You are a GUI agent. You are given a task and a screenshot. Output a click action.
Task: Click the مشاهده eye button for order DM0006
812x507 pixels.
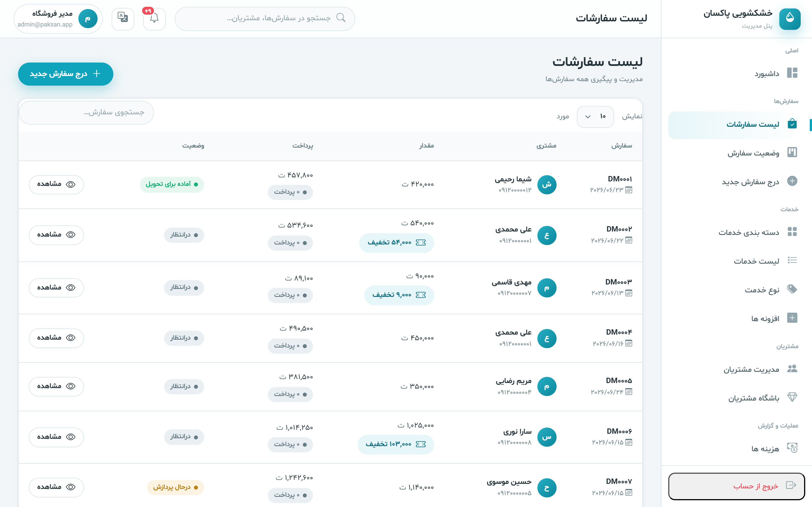[56, 437]
